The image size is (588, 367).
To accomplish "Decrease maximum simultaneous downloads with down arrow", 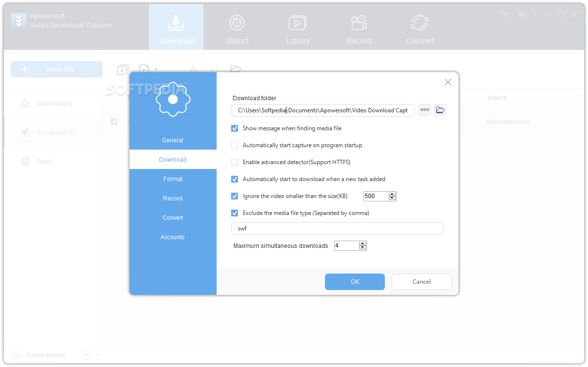I will tap(363, 248).
